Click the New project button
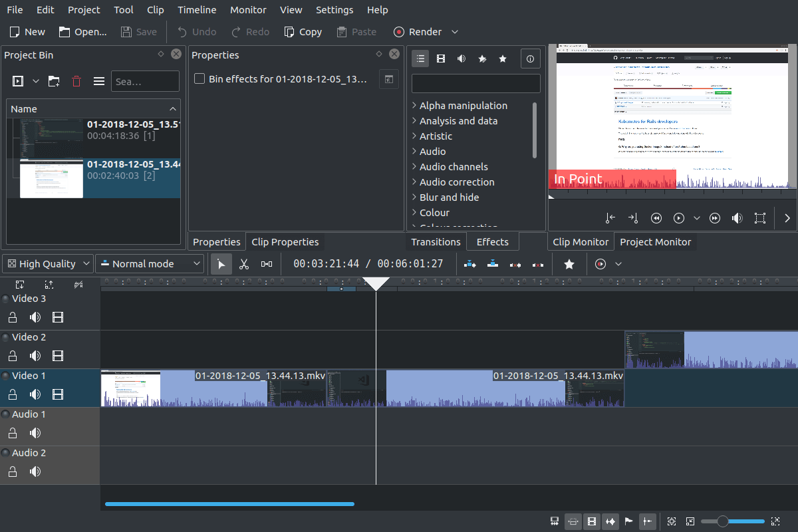 27,32
